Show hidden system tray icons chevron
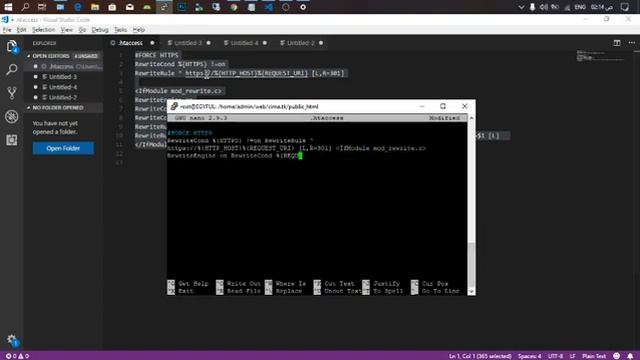The height and width of the screenshot is (360, 640). [x=521, y=7]
